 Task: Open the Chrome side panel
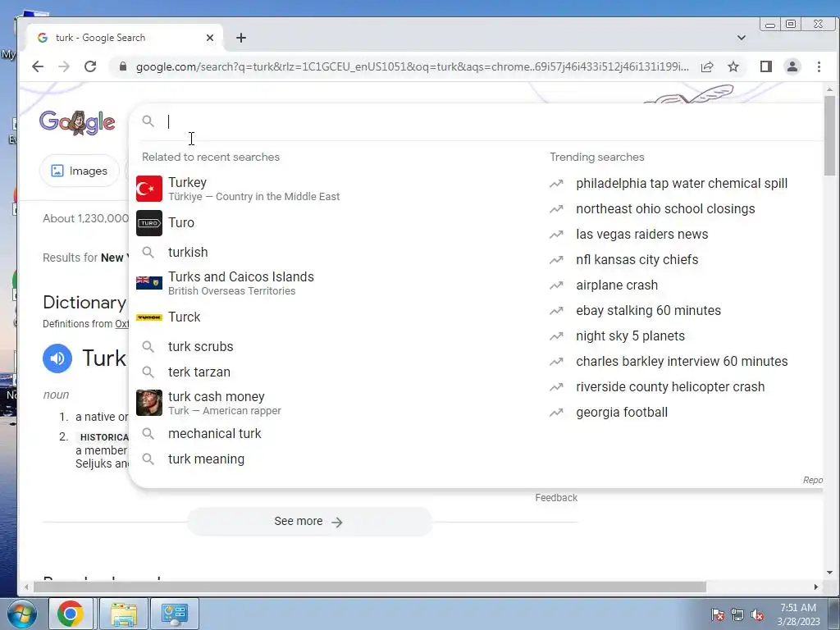[766, 66]
